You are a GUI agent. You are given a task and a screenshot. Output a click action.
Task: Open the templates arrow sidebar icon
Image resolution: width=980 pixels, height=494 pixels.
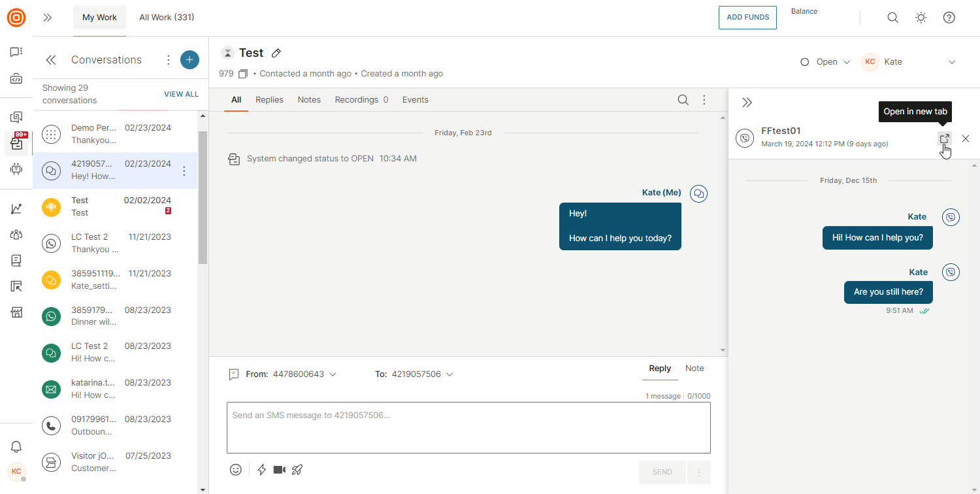point(16,286)
